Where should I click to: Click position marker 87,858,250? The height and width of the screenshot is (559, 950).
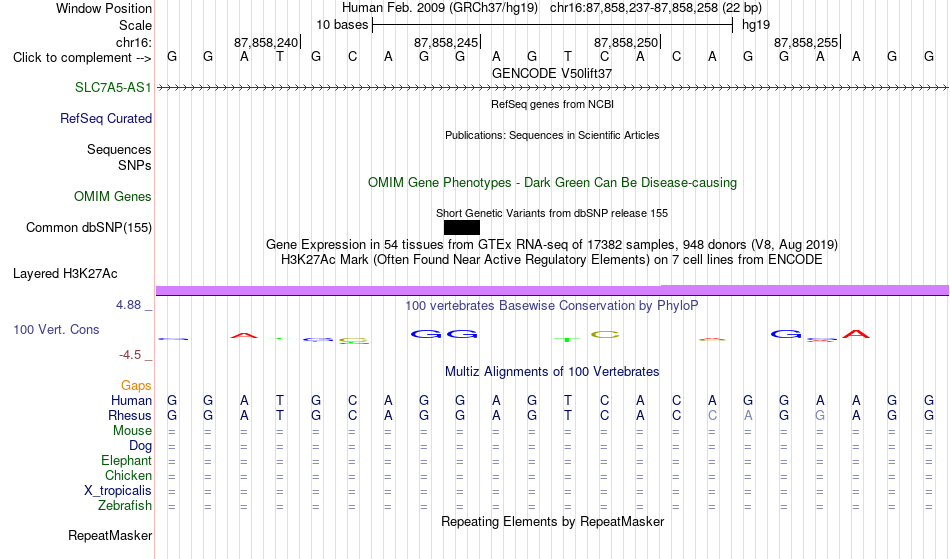click(x=627, y=42)
